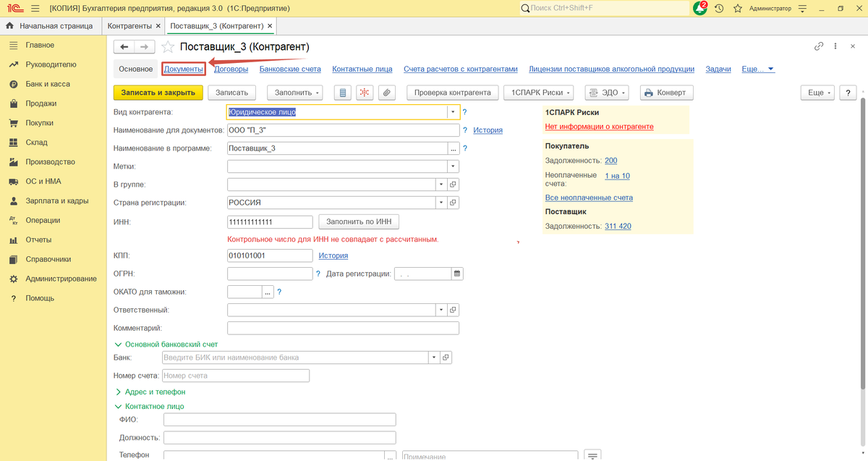Image resolution: width=868 pixels, height=461 pixels.
Task: Click the Записать и закрыть button
Action: [158, 93]
